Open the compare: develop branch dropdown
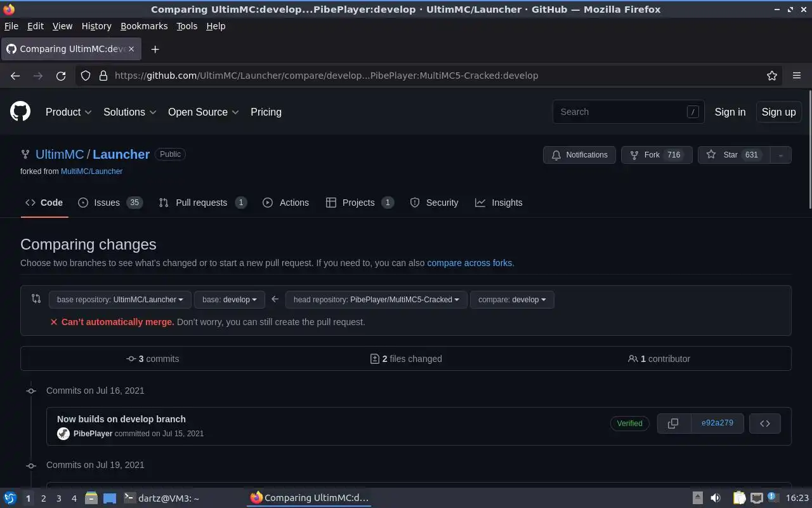 point(512,300)
